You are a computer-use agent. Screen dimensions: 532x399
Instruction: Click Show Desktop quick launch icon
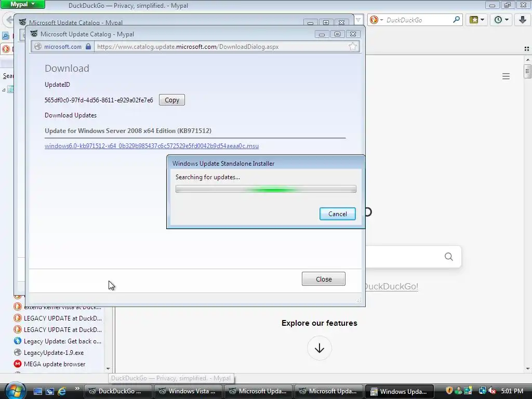pos(37,391)
